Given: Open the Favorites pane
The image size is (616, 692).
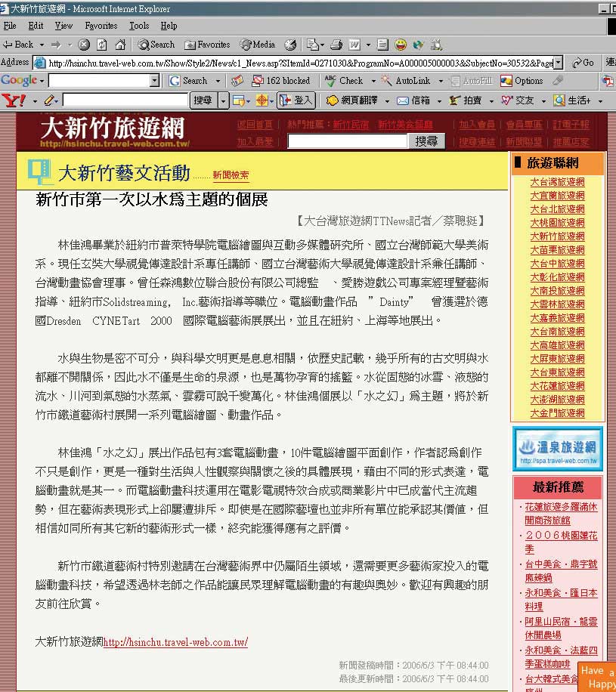Looking at the screenshot, I should [208, 45].
